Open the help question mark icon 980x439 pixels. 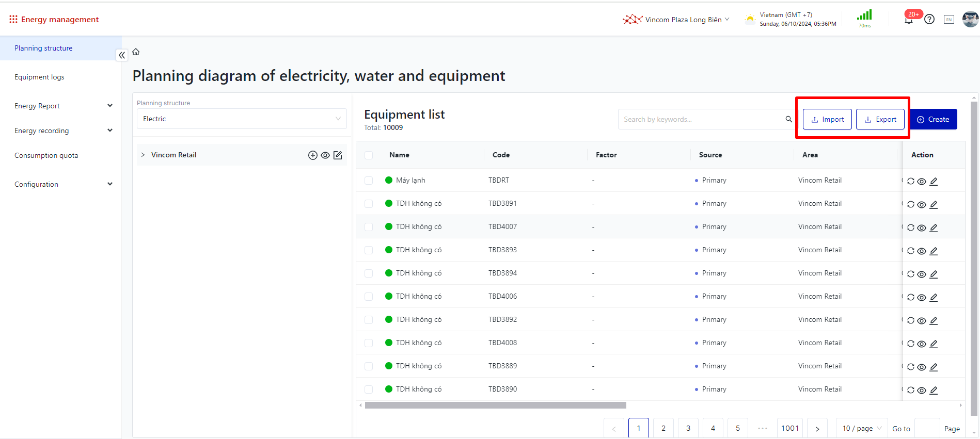click(x=929, y=20)
